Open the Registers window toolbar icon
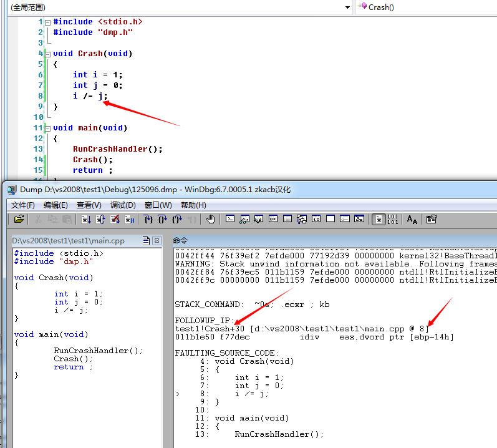497x448 pixels. coord(273,219)
